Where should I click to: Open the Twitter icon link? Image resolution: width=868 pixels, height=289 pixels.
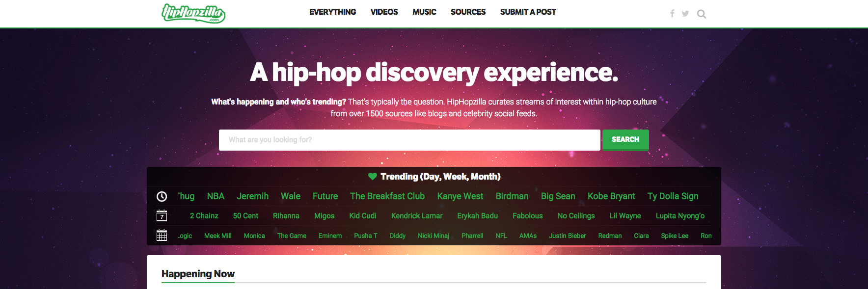click(x=685, y=14)
